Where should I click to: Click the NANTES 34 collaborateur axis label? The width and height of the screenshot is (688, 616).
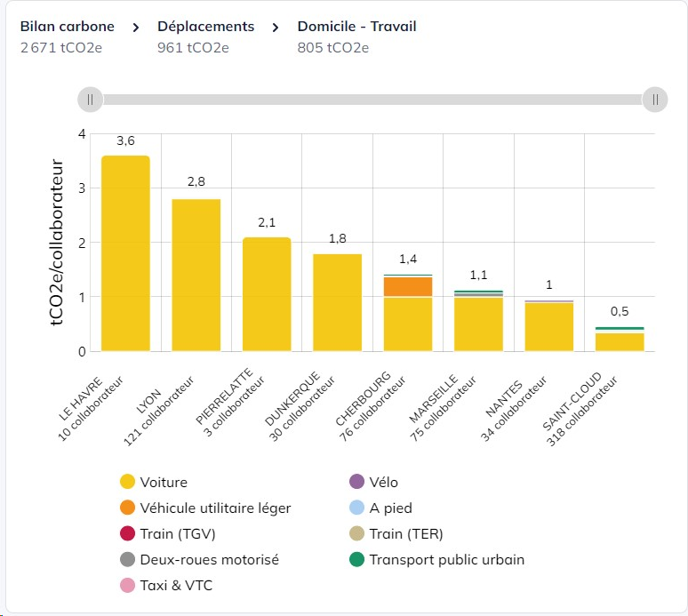click(x=514, y=408)
